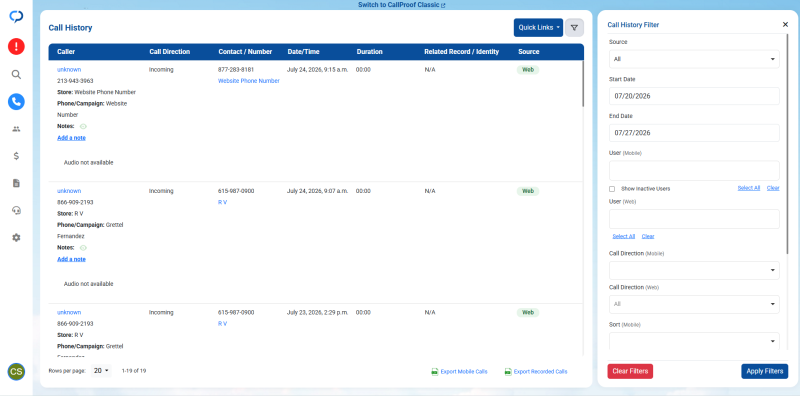Click the User (Mobile) input field
This screenshot has height=396, width=800.
[x=694, y=170]
